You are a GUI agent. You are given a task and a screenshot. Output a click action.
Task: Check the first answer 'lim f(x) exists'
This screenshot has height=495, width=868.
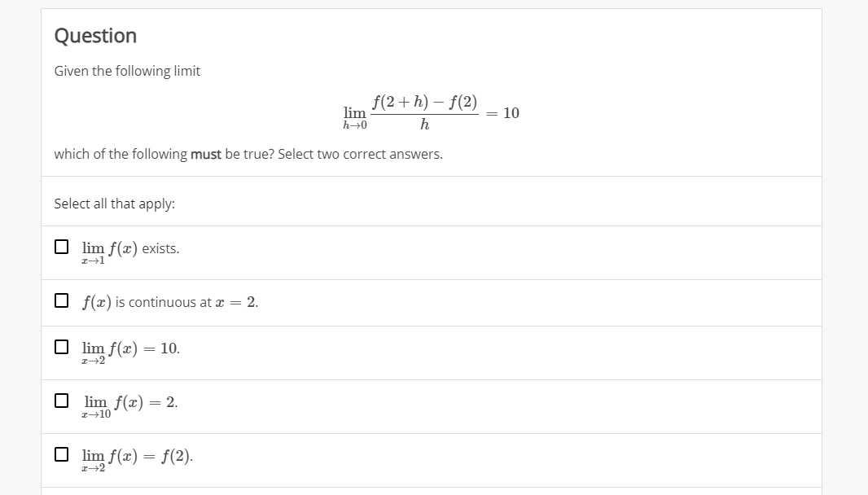pos(60,247)
